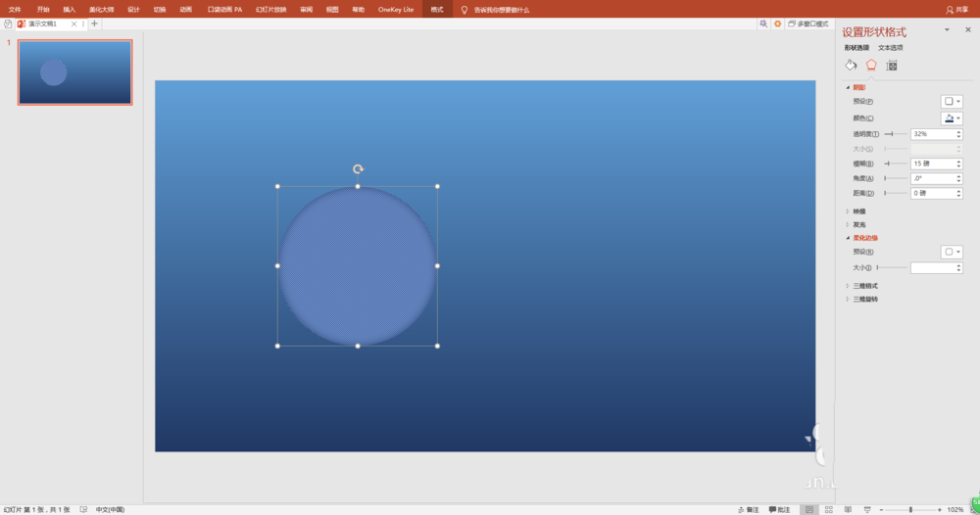Viewport: 980px width, 515px height.
Task: Click the lightbulb Tell Me icon
Action: click(465, 10)
